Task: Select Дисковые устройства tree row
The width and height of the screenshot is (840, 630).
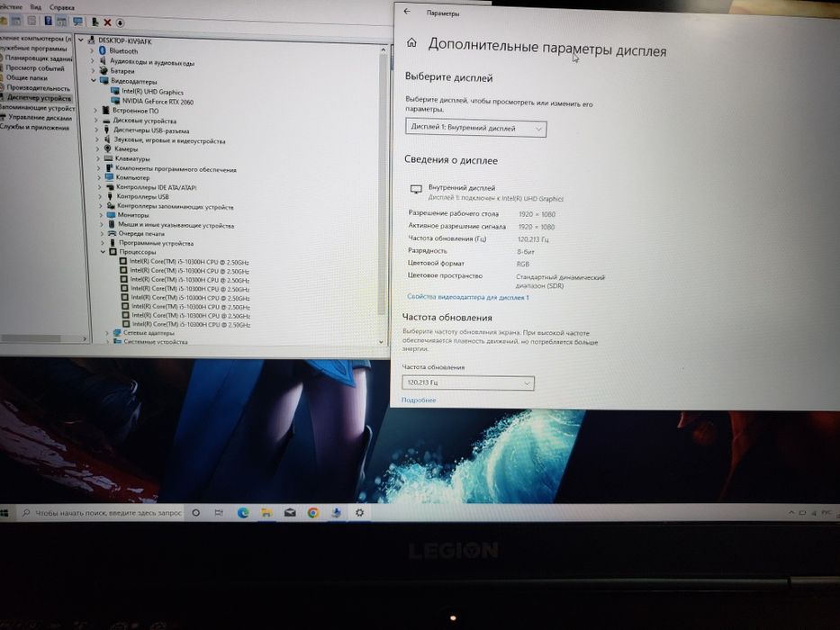Action: (145, 121)
